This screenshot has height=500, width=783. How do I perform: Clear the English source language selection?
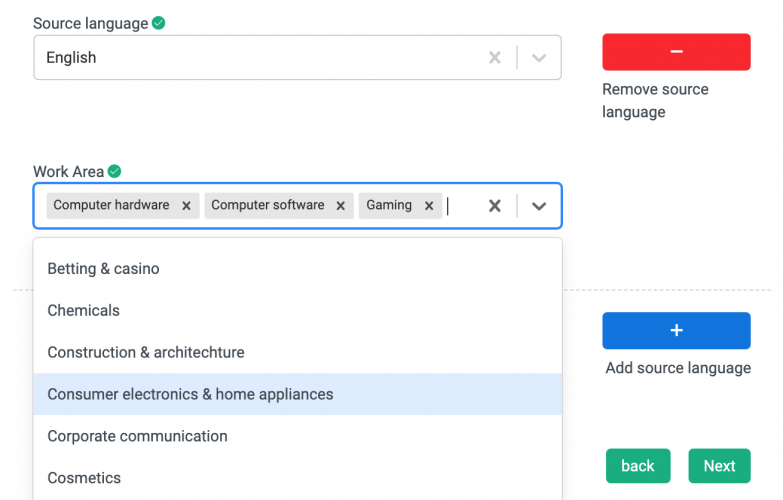494,58
